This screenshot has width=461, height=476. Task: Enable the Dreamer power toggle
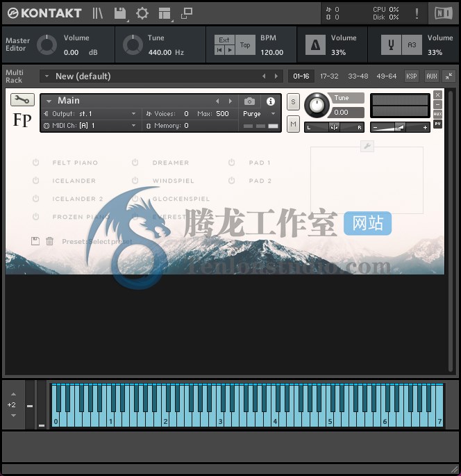135,163
